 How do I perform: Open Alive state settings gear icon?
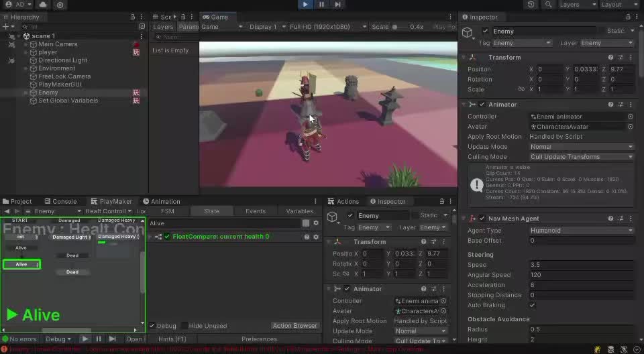point(316,223)
